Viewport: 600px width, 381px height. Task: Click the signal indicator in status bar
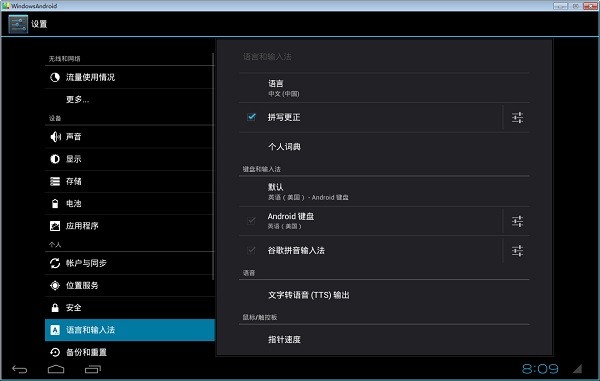(x=577, y=368)
